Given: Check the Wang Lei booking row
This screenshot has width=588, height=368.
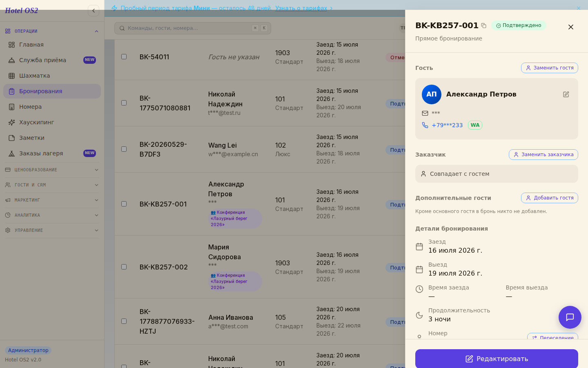Looking at the screenshot, I should tap(124, 149).
